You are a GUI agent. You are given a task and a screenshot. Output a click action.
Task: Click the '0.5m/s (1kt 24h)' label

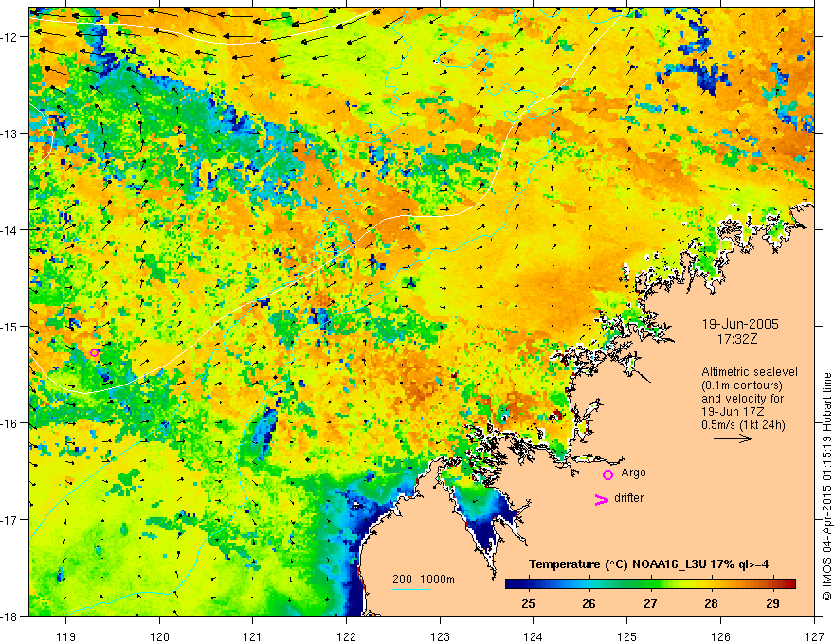[743, 425]
